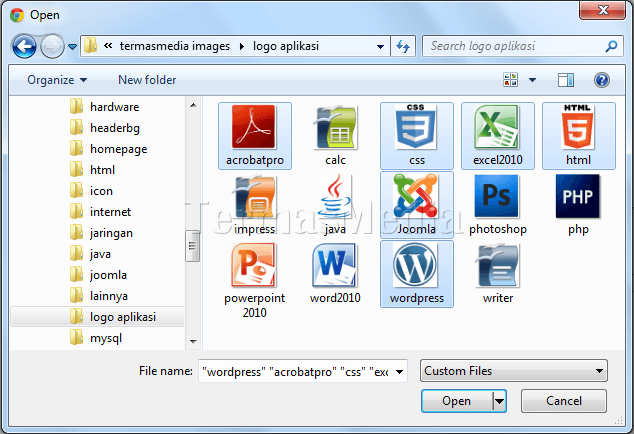This screenshot has height=434, width=634.
Task: Select the css file icon
Action: (x=416, y=126)
